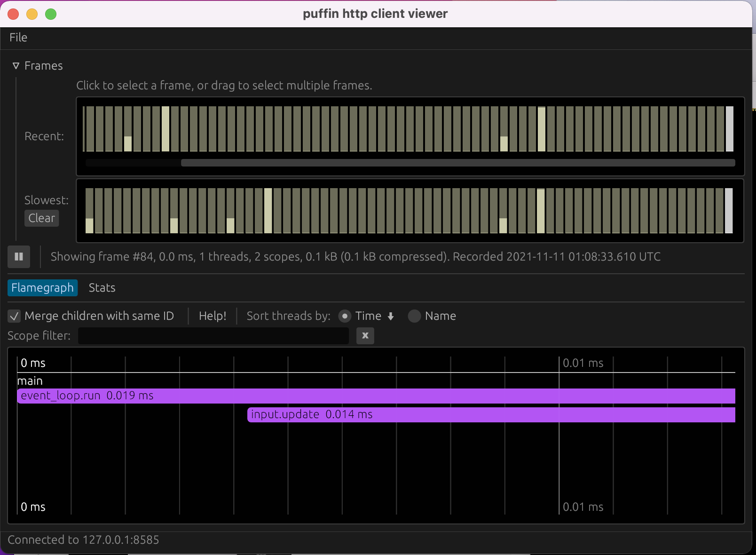Switch to the Stats tab
This screenshot has width=756, height=555.
pos(102,287)
